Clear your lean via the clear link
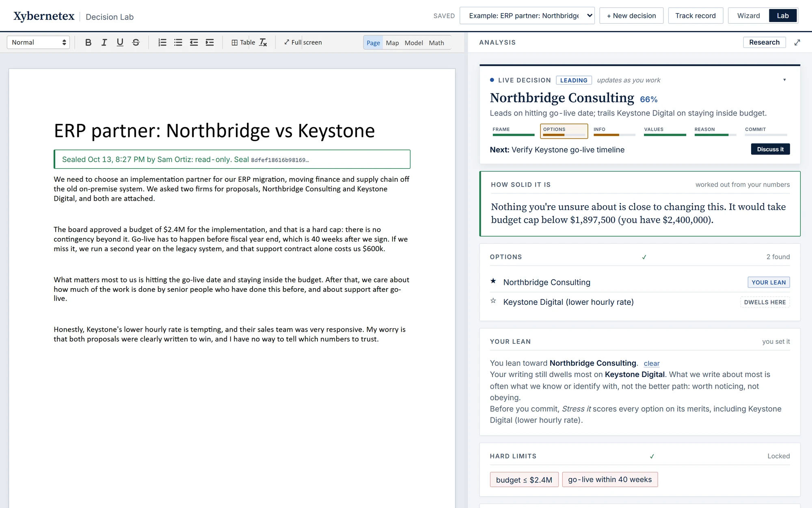 point(652,363)
